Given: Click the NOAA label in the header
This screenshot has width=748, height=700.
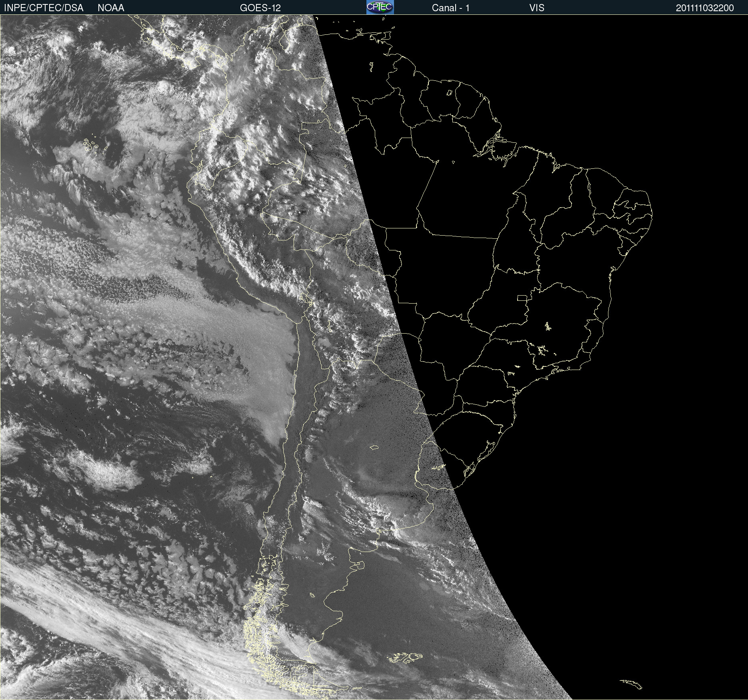Looking at the screenshot, I should point(111,8).
